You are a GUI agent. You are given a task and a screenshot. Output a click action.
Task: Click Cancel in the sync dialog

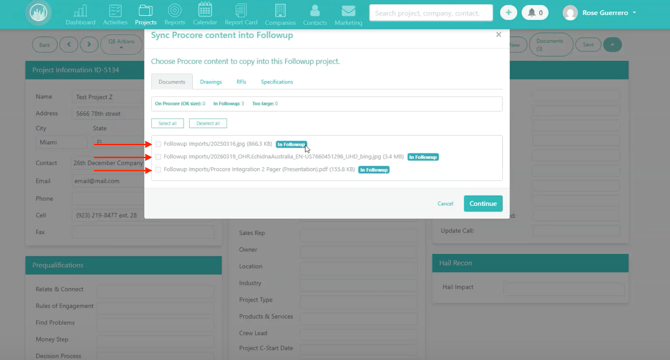(445, 204)
